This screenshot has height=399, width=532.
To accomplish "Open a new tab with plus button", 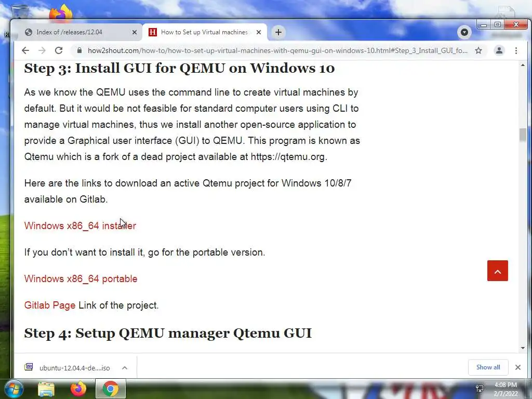I will (x=278, y=32).
